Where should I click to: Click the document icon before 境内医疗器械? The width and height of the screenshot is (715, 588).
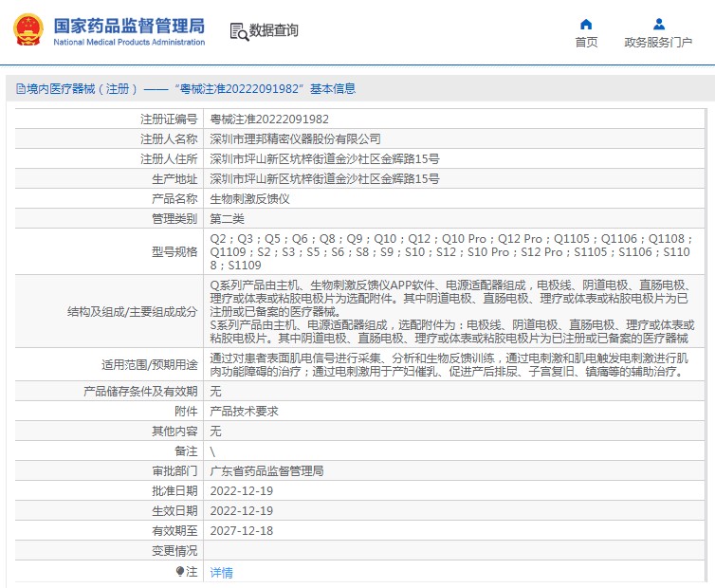21,88
